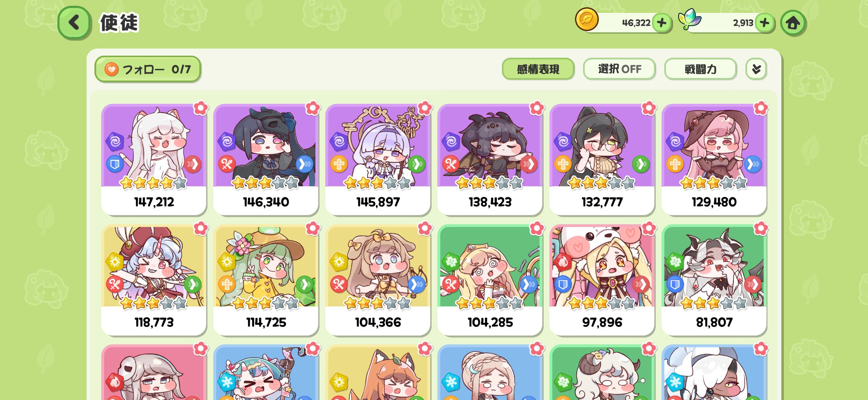Open the フォロー 0/7 follow list

[148, 69]
